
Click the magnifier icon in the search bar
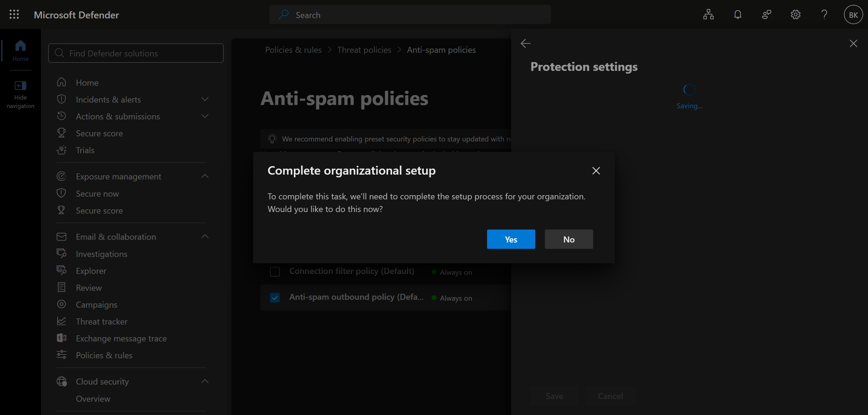point(283,14)
